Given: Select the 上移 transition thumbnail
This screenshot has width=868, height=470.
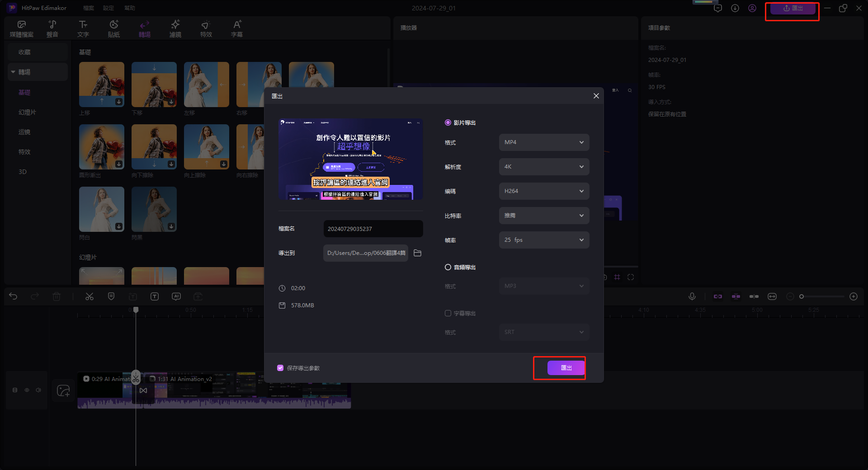Looking at the screenshot, I should tap(102, 85).
